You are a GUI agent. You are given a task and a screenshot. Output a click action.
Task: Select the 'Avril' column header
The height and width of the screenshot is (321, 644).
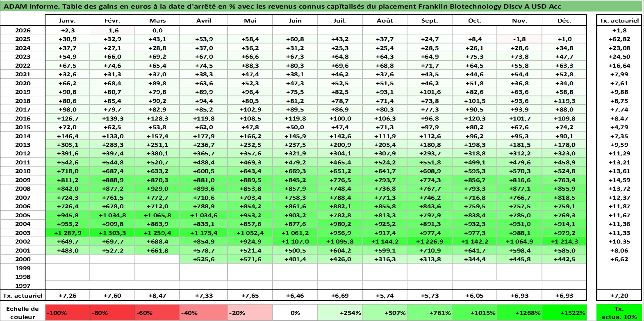[x=204, y=20]
